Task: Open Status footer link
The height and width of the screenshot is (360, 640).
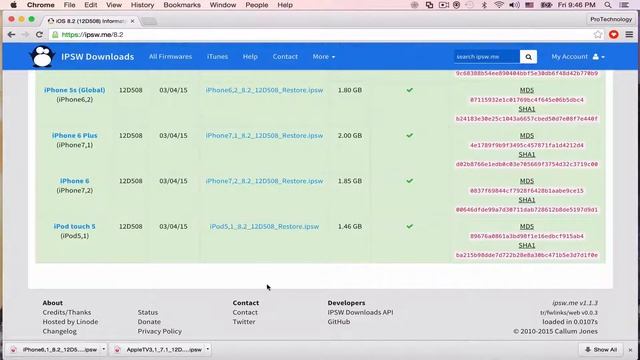Action: pyautogui.click(x=148, y=312)
